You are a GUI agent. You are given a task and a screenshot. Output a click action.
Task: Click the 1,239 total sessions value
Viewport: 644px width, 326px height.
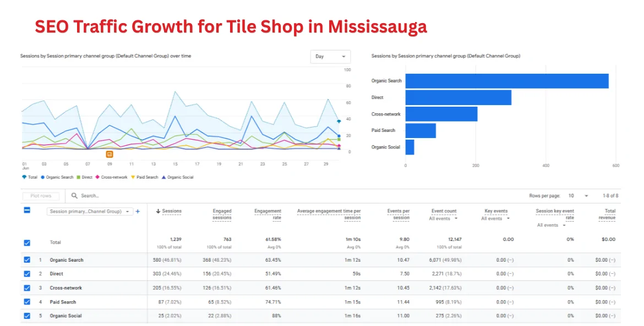click(x=176, y=239)
